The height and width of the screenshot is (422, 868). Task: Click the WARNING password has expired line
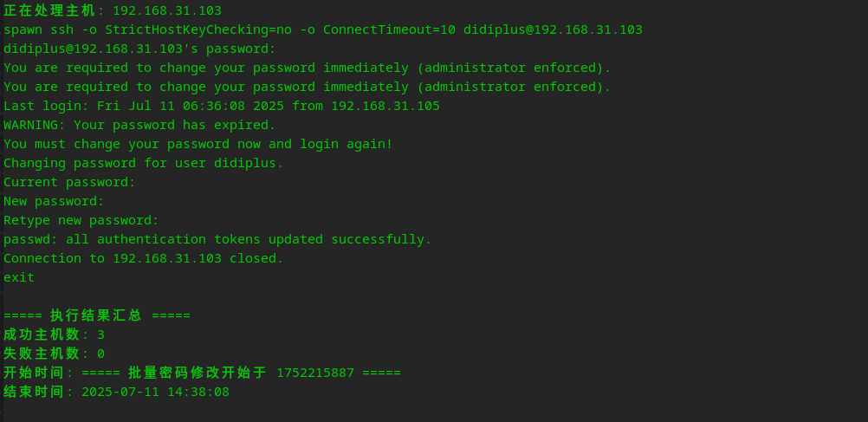tap(139, 125)
